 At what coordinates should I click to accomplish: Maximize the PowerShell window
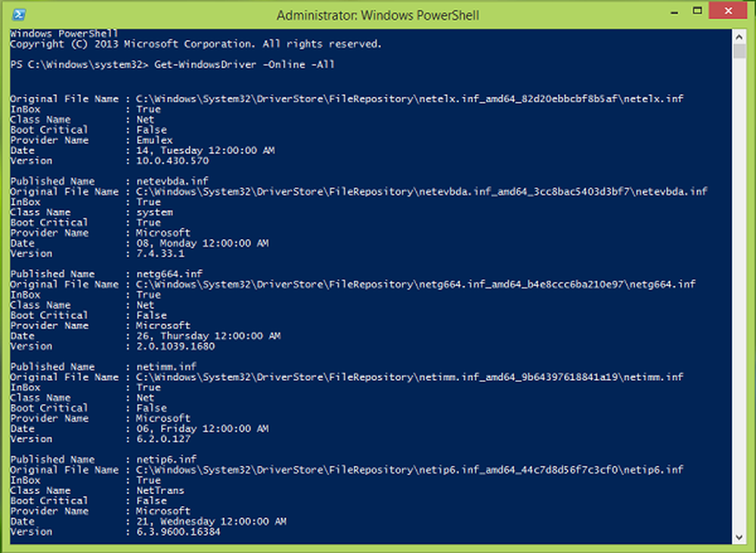coord(697,11)
